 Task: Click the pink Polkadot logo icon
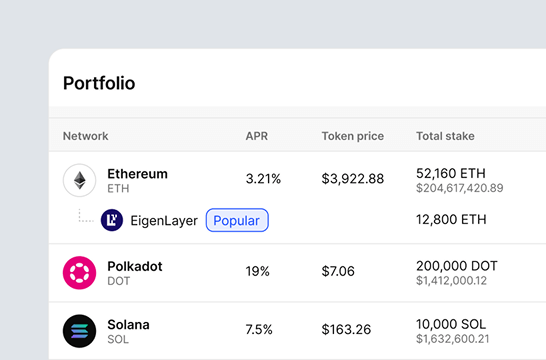pyautogui.click(x=79, y=273)
